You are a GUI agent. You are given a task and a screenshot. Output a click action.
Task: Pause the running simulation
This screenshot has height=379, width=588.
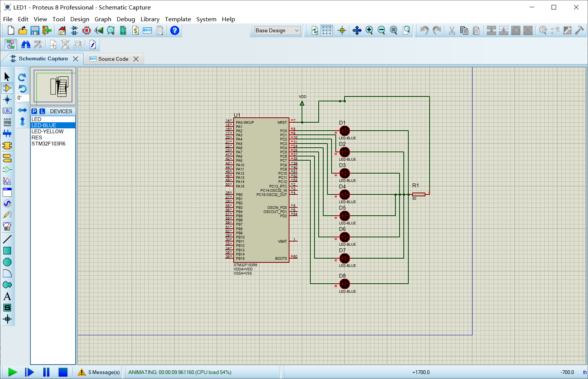coord(46,372)
